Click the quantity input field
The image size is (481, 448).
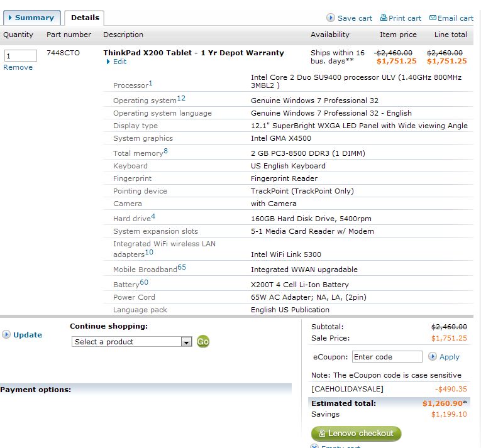point(21,56)
